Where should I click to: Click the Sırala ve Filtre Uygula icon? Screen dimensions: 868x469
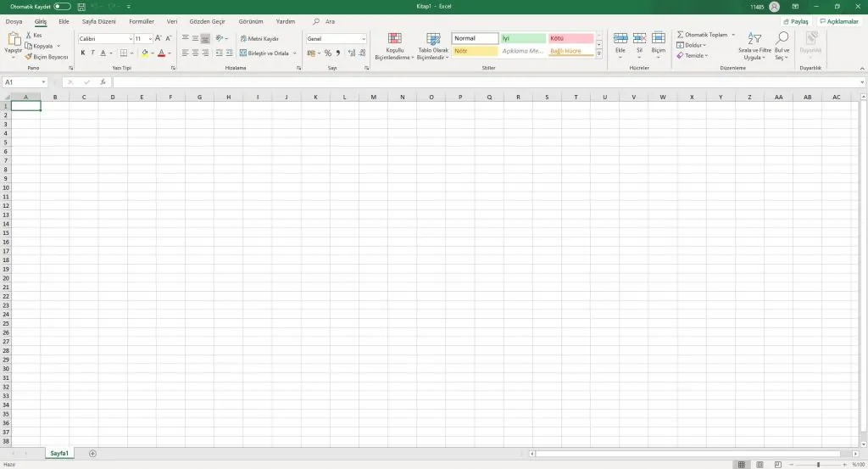pyautogui.click(x=754, y=39)
